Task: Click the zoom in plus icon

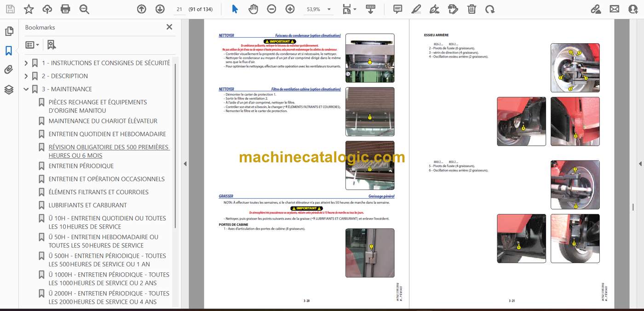Action: point(290,9)
